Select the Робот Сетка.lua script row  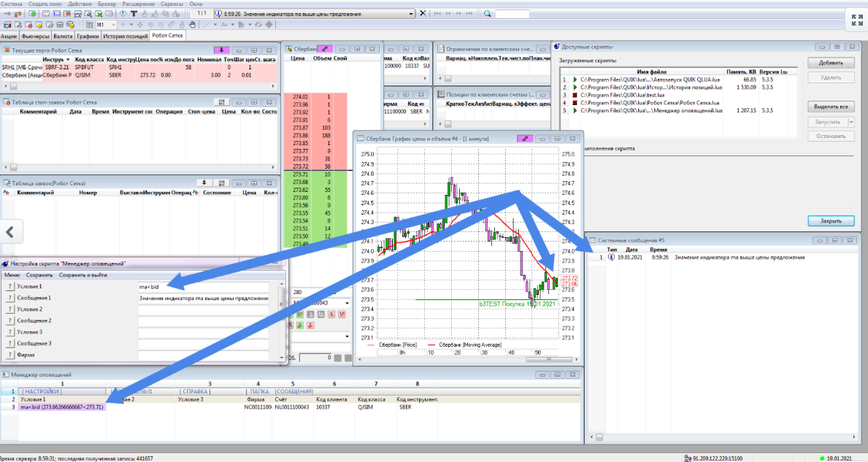tap(679, 103)
